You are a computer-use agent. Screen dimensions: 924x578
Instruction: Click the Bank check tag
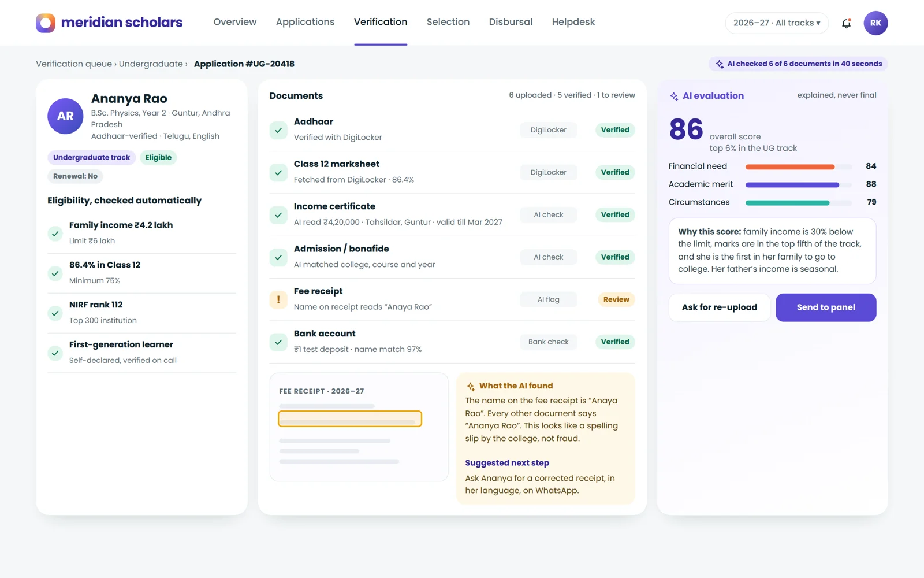click(x=549, y=342)
